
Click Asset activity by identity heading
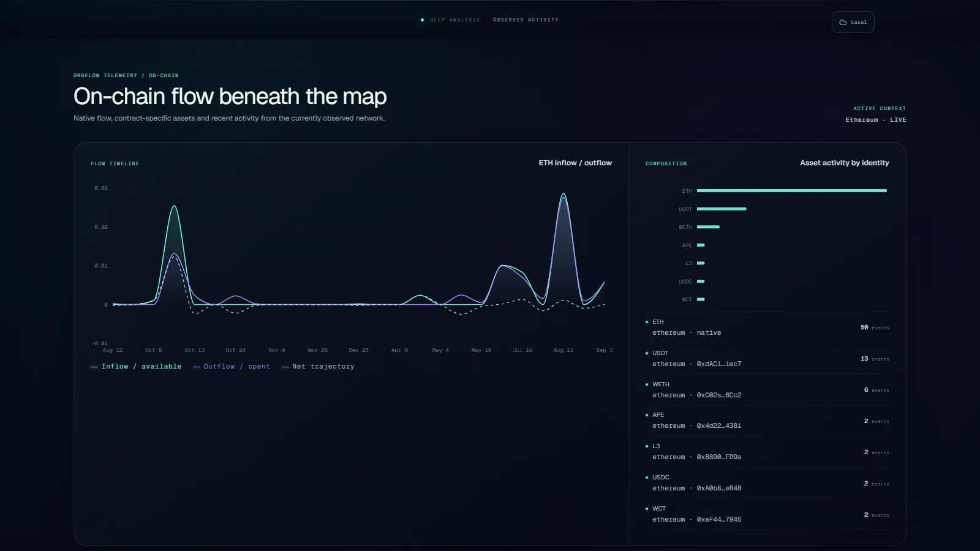(844, 163)
